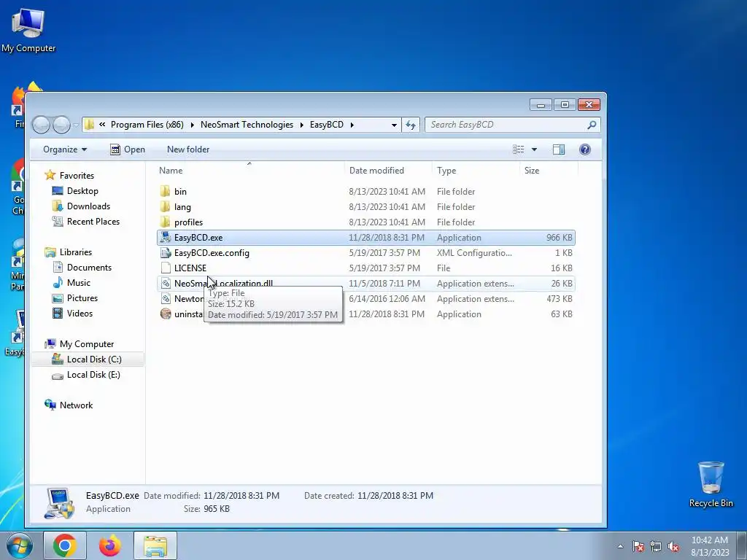Click the muted volume tray icon
This screenshot has width=747, height=560.
(673, 546)
